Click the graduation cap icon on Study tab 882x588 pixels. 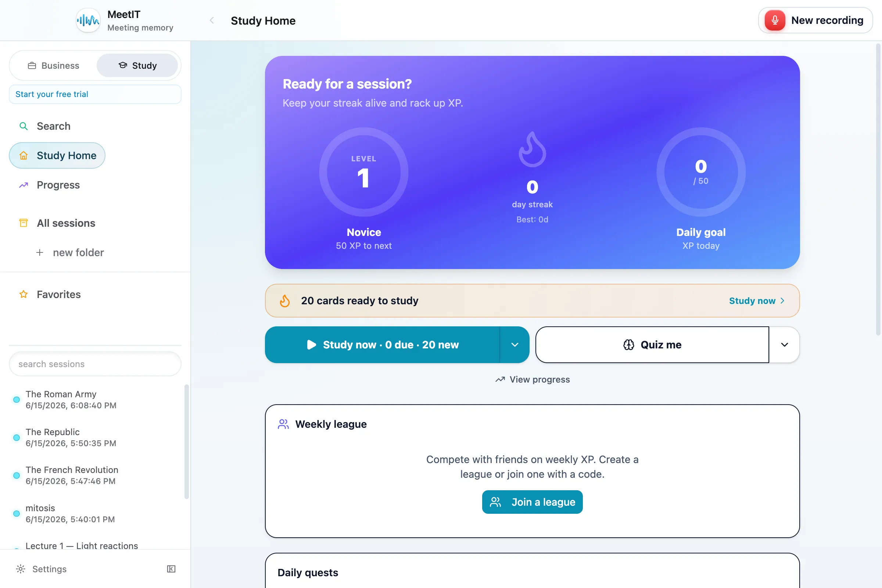tap(123, 65)
